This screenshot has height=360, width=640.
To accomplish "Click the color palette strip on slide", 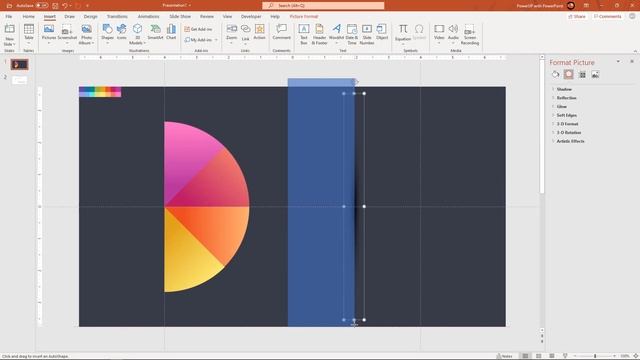I will 100,92.
